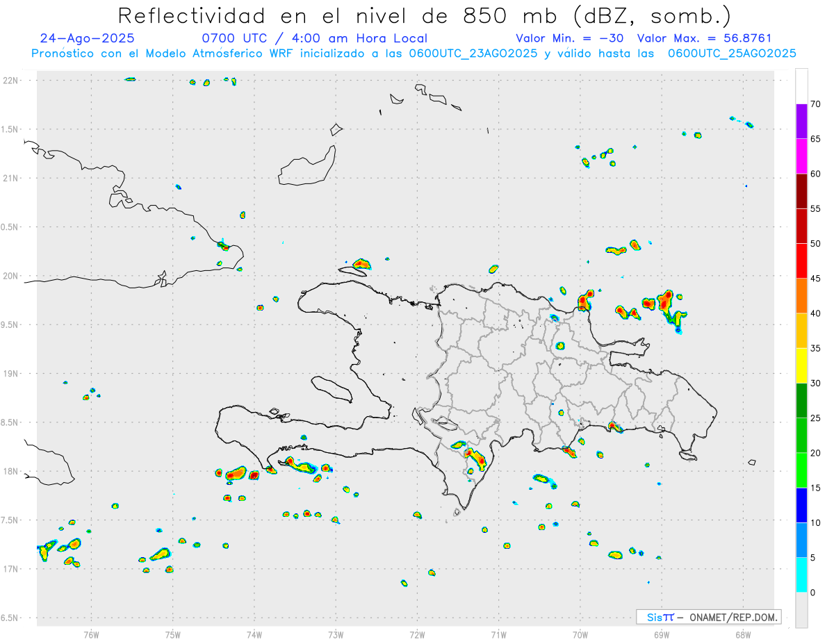The height and width of the screenshot is (644, 834).
Task: Click the '72W' longitude label
Action: pos(417,634)
